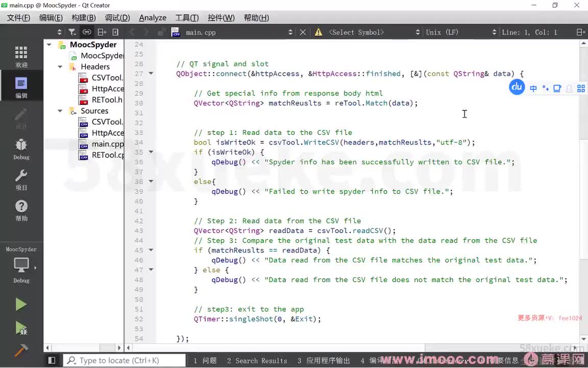Build the project with the hammer icon
Viewport: 588px width, 368px height.
[x=21, y=351]
